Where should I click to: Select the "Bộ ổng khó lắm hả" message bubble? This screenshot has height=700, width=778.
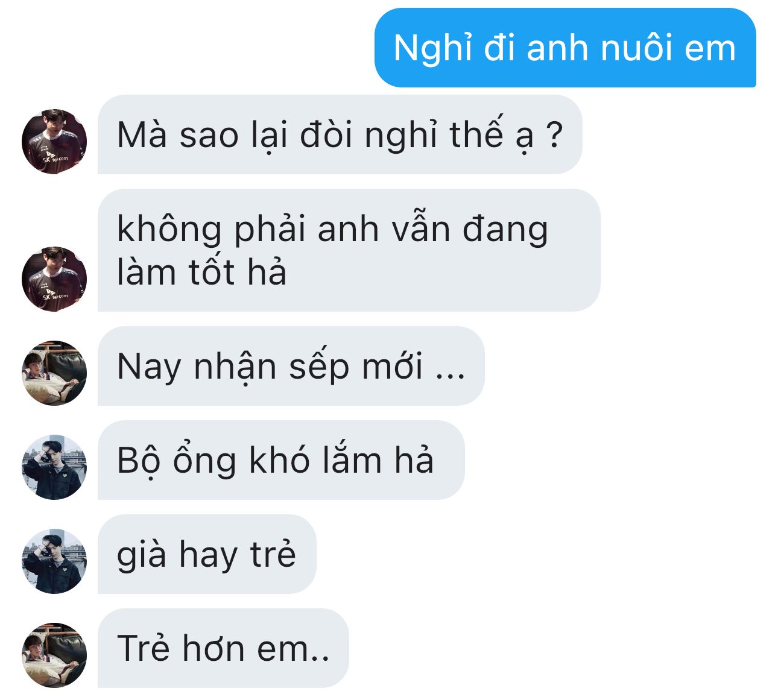coord(281,460)
